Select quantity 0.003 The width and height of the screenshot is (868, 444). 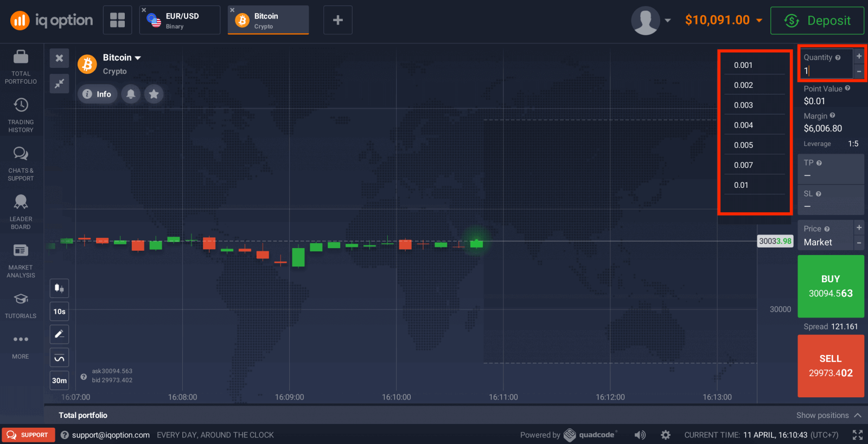(x=755, y=105)
